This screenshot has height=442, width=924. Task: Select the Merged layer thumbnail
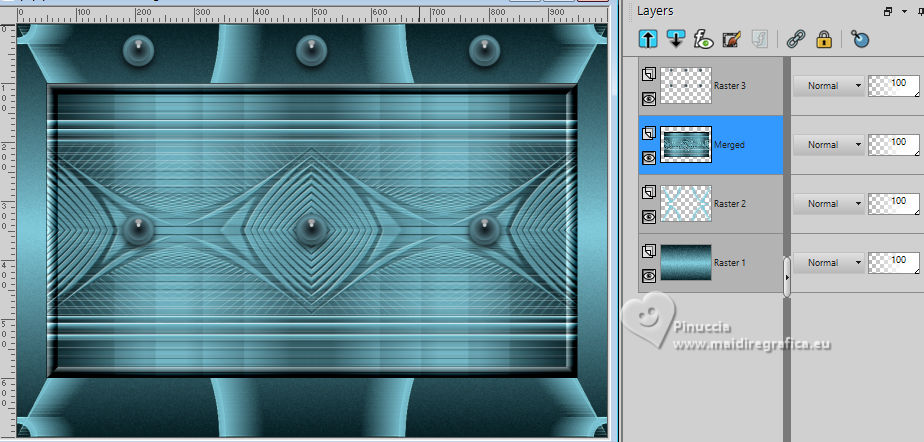(686, 144)
